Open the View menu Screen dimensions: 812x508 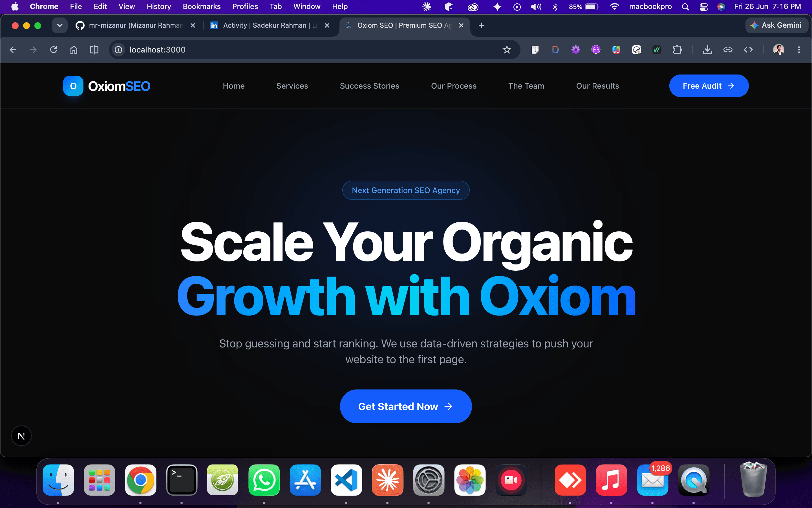[127, 7]
